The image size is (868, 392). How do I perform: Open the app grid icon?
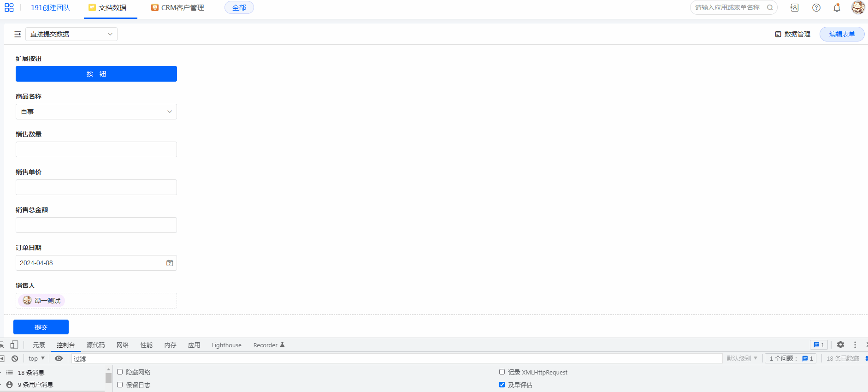[9, 7]
